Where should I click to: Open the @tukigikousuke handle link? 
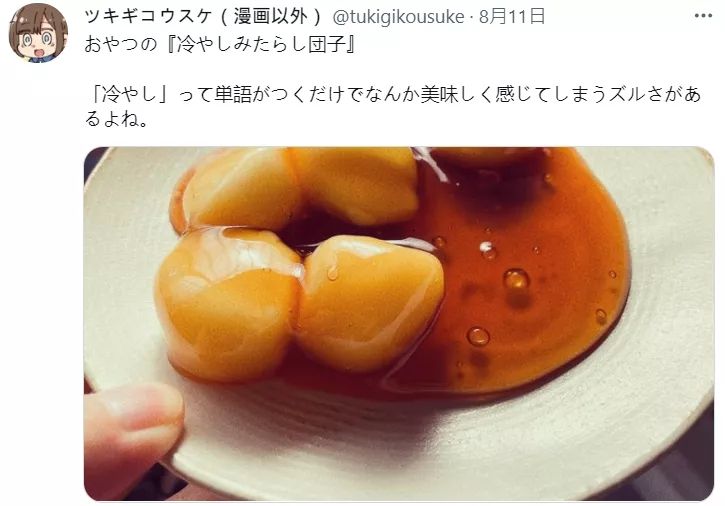(398, 17)
